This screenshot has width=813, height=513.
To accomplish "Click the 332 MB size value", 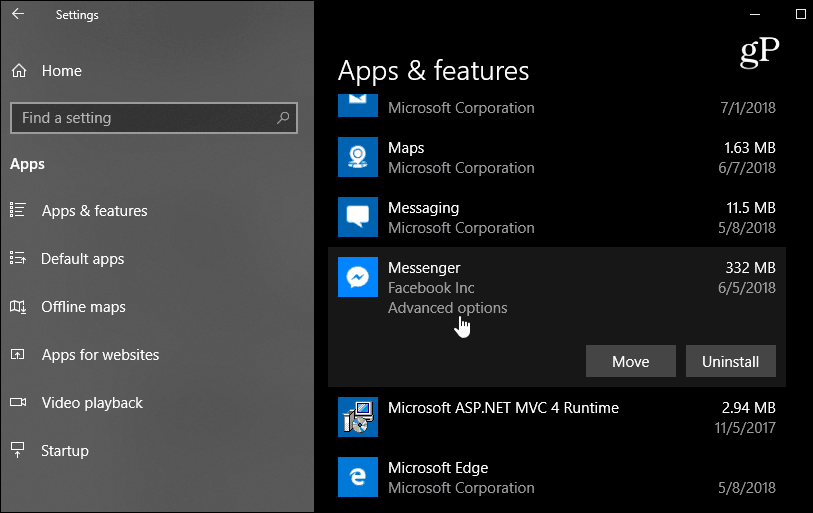I will (x=750, y=268).
